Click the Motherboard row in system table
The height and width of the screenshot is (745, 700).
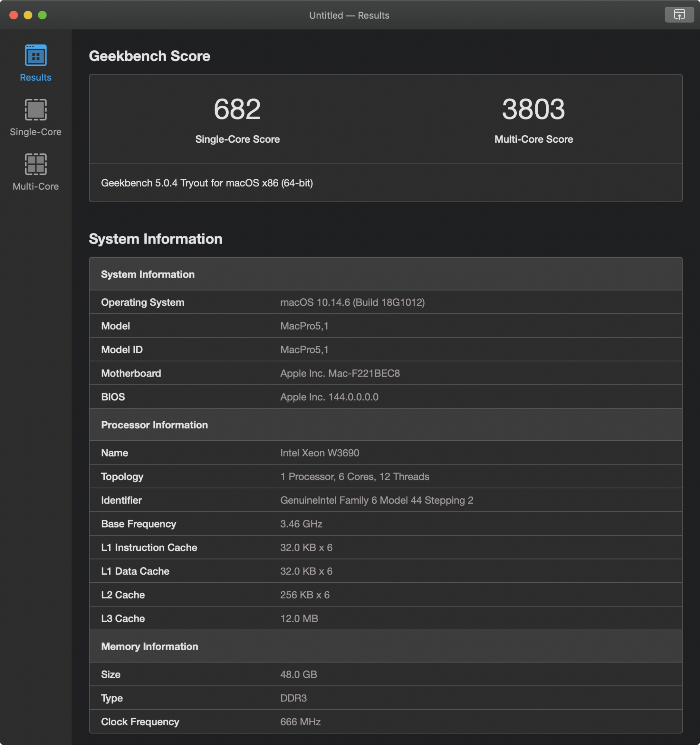pyautogui.click(x=386, y=373)
